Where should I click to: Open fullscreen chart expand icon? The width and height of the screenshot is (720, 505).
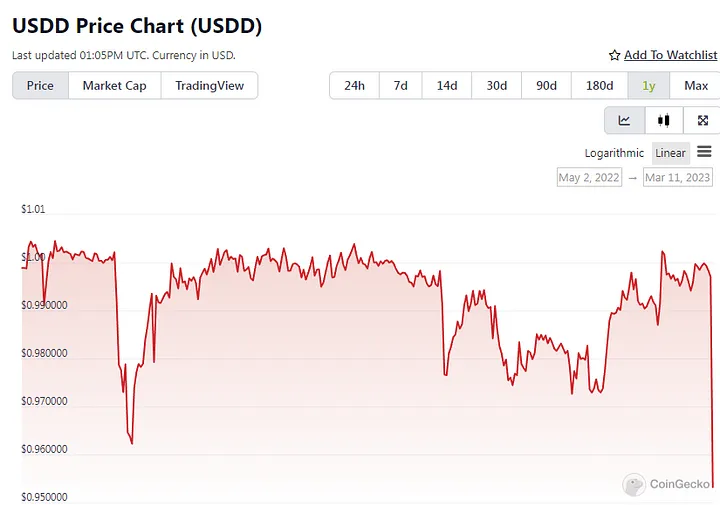coord(702,121)
